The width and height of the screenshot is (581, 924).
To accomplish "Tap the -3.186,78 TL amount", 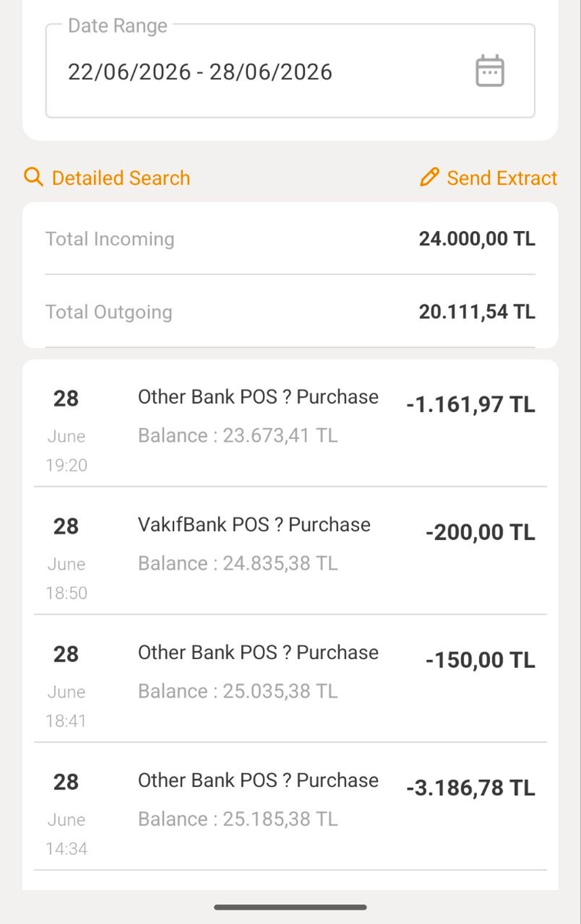I will pos(471,788).
